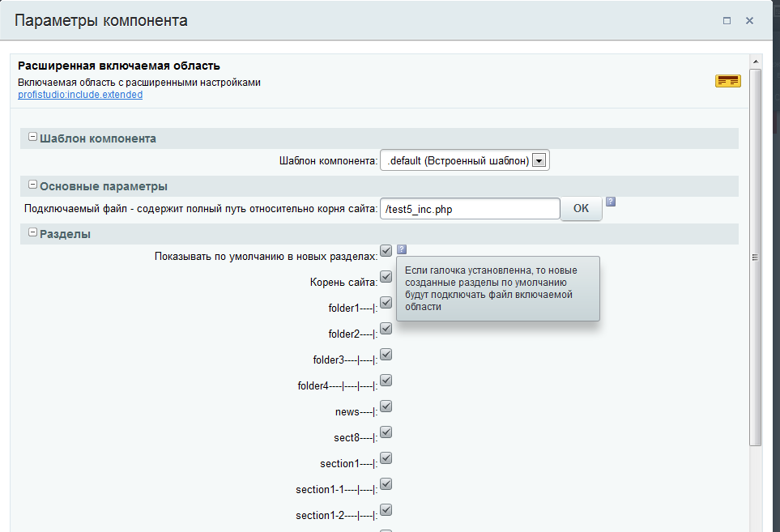Image resolution: width=780 pixels, height=532 pixels.
Task: Click help icon beside default sections checkbox
Action: coord(402,250)
